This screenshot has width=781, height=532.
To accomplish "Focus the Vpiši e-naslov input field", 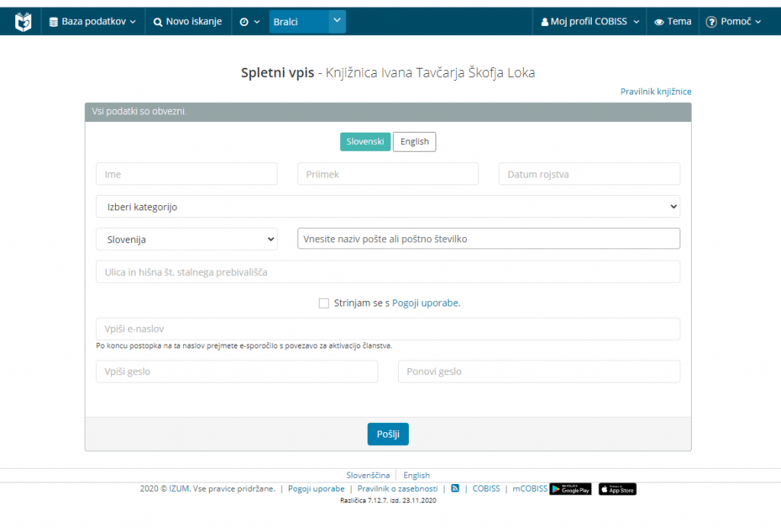I will click(388, 329).
